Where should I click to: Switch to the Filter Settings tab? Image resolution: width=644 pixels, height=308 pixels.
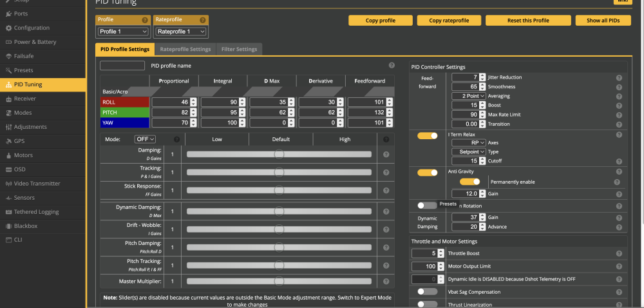click(x=239, y=49)
